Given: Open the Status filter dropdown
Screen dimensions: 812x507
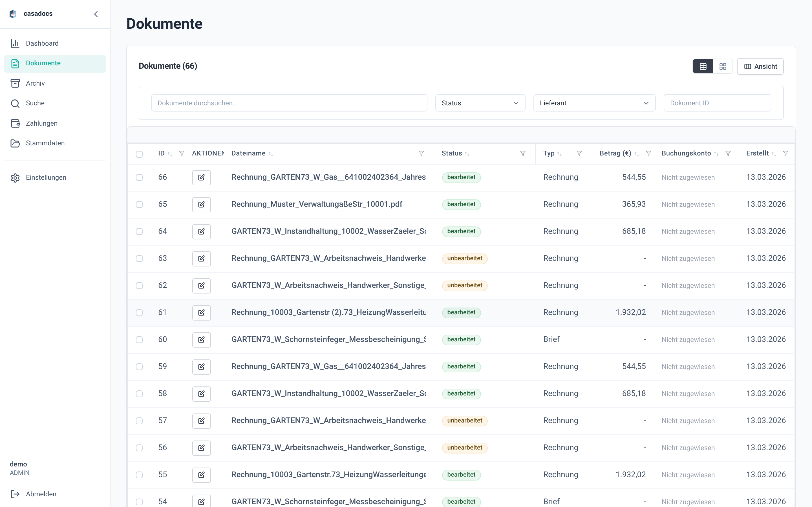Looking at the screenshot, I should [x=480, y=103].
